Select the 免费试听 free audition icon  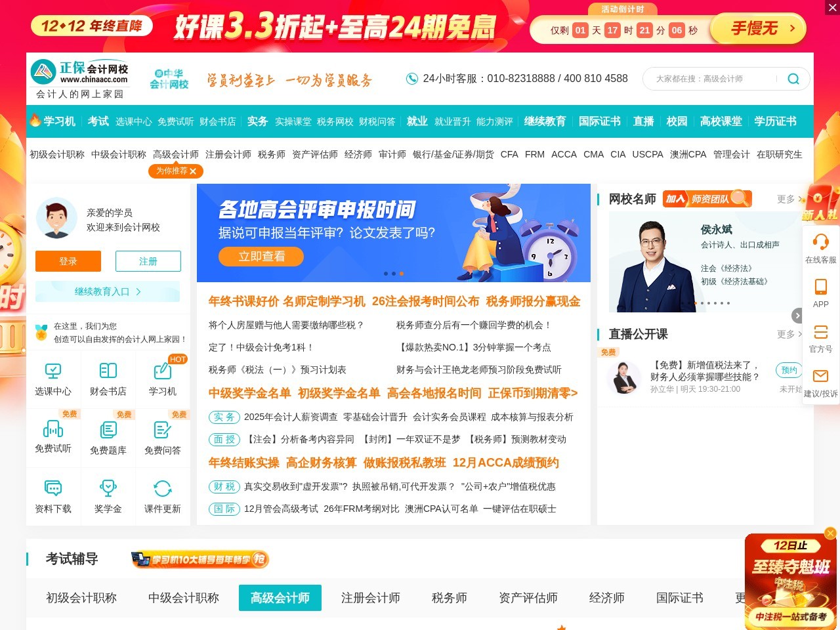(53, 438)
